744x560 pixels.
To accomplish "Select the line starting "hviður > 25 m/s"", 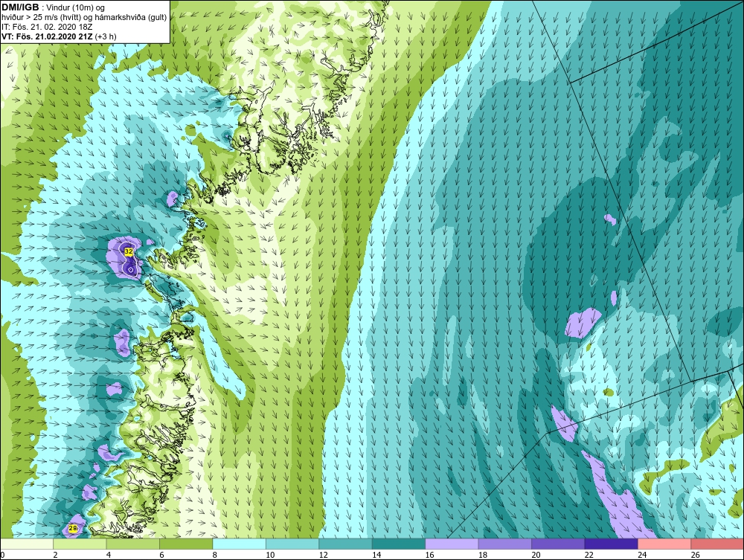I will pyautogui.click(x=84, y=18).
